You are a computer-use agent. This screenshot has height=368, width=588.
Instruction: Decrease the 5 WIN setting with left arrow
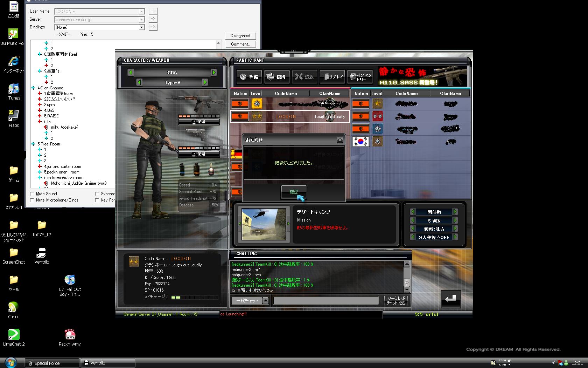413,220
